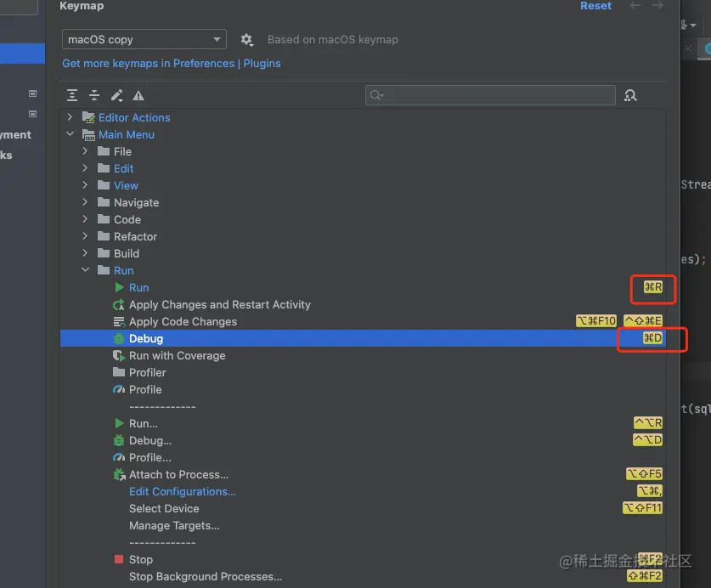Click the forward arrow next to Reset
The height and width of the screenshot is (588, 711).
(x=657, y=6)
